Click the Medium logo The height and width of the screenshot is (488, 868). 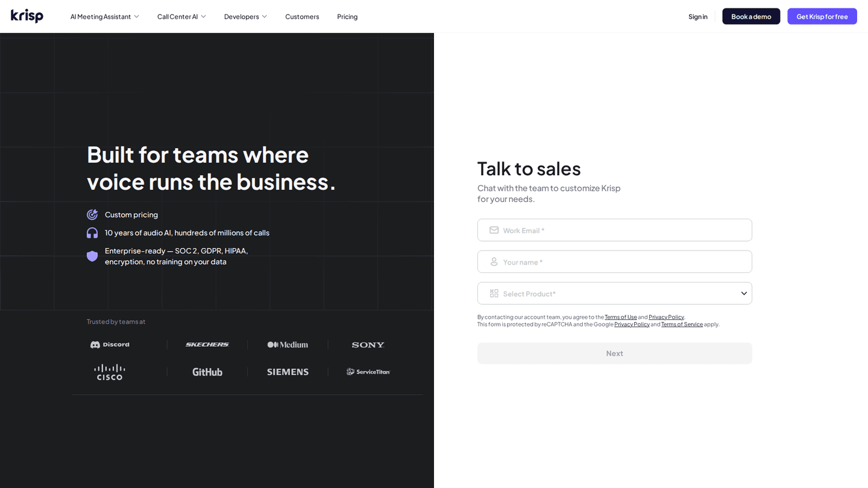[288, 345]
